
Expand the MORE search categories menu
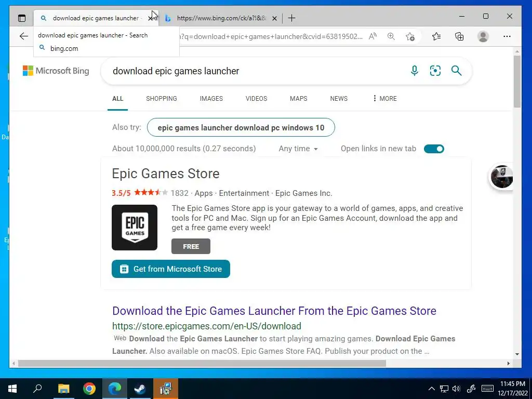tap(384, 98)
